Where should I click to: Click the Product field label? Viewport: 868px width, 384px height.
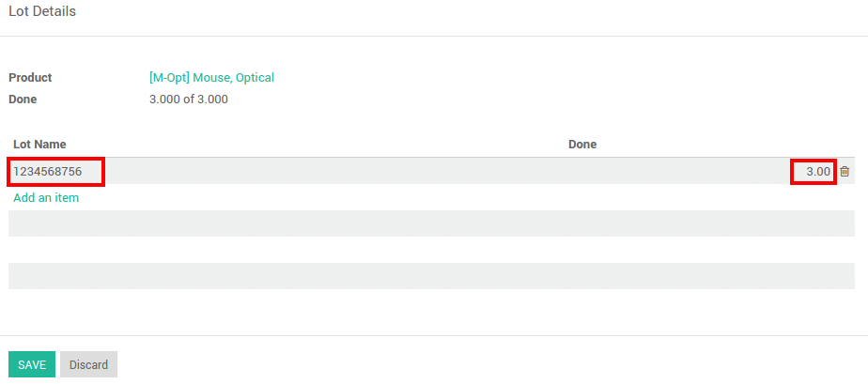tap(30, 78)
